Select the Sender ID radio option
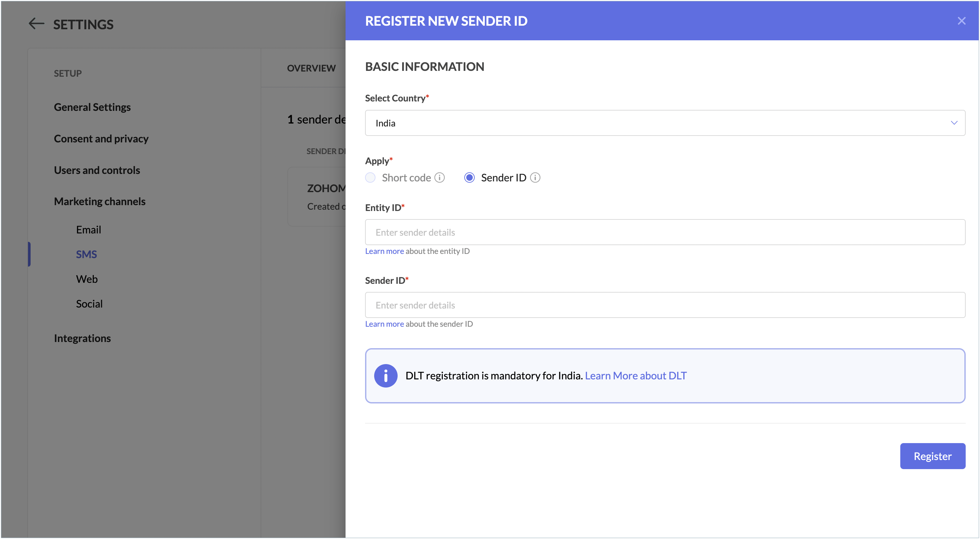Image resolution: width=980 pixels, height=539 pixels. 469,177
